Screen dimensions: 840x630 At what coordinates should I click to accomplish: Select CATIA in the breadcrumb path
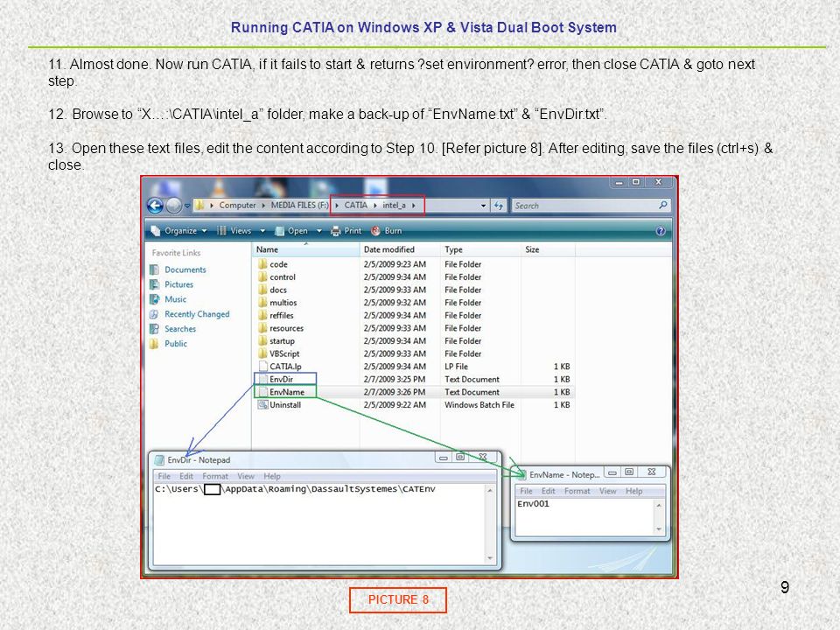coord(356,205)
